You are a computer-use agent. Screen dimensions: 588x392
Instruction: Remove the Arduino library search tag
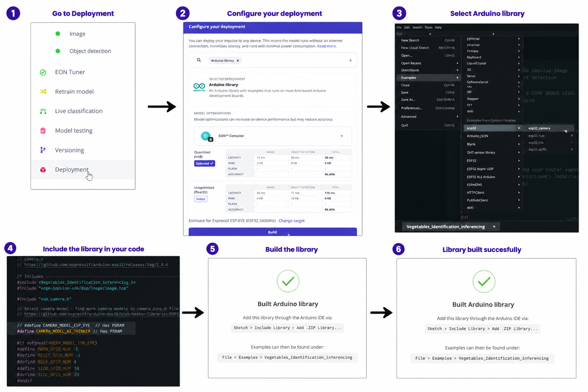pos(238,60)
